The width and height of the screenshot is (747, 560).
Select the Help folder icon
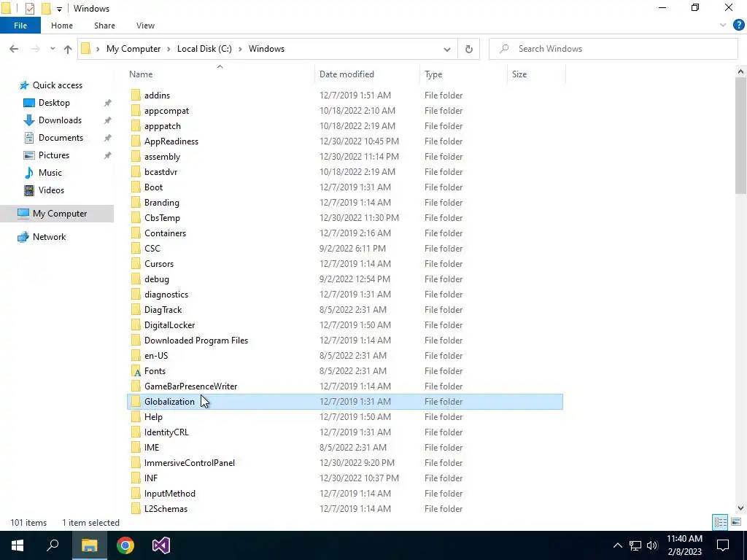coord(136,416)
